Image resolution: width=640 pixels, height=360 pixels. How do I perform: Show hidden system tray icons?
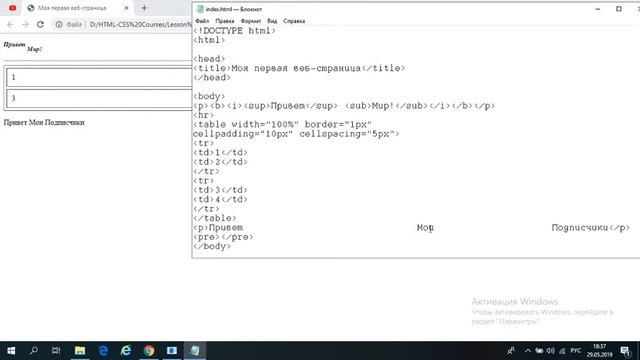pos(528,351)
